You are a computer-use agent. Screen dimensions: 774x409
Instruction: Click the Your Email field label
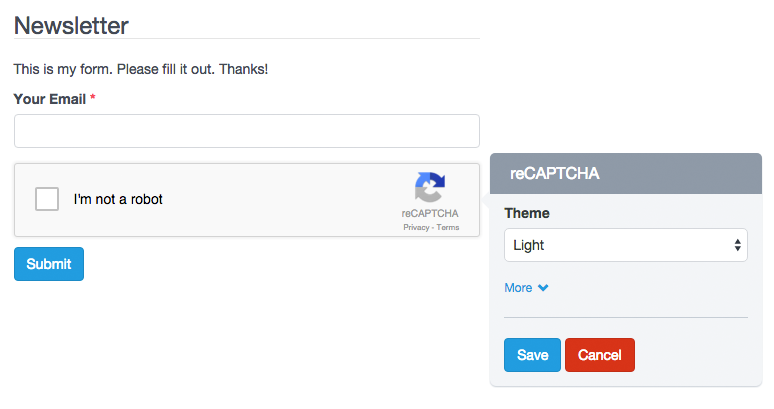[x=49, y=99]
